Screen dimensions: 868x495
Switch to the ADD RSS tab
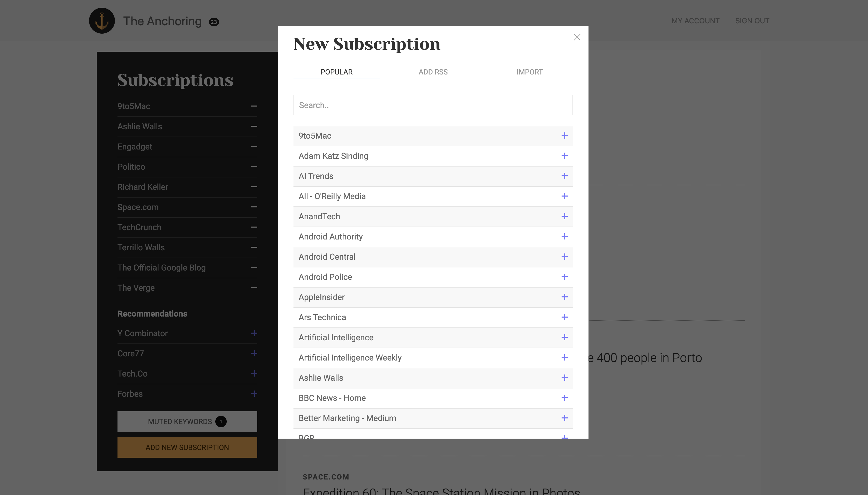433,72
